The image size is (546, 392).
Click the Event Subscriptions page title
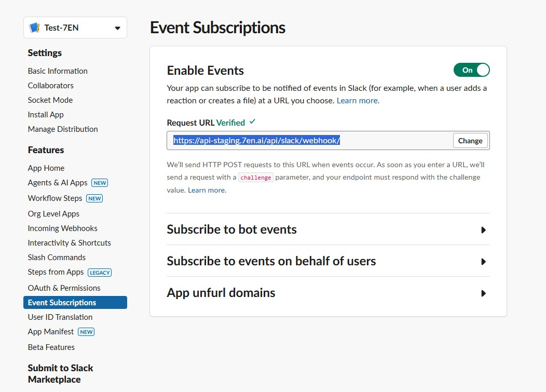(217, 28)
